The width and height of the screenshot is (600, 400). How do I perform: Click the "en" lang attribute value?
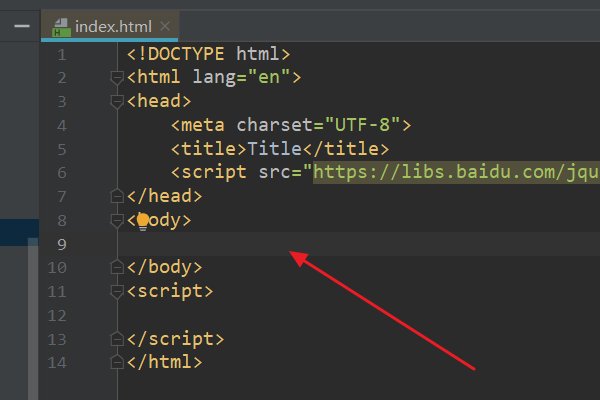click(270, 78)
